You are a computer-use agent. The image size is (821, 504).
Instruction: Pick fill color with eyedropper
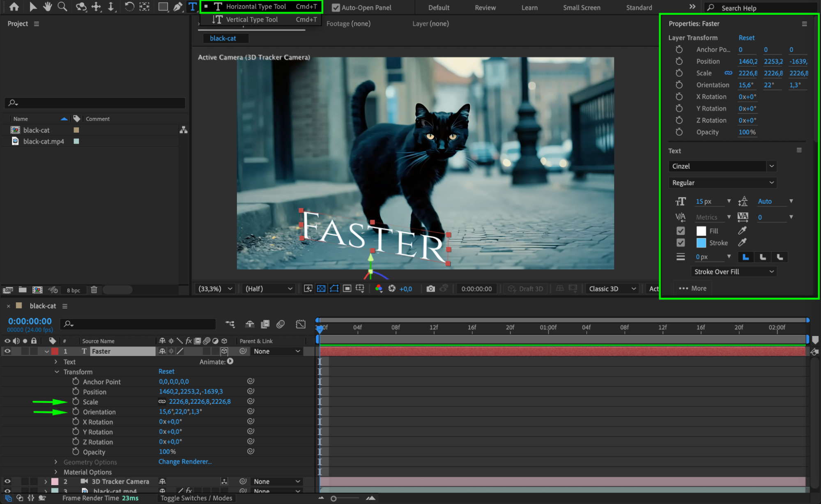(742, 231)
